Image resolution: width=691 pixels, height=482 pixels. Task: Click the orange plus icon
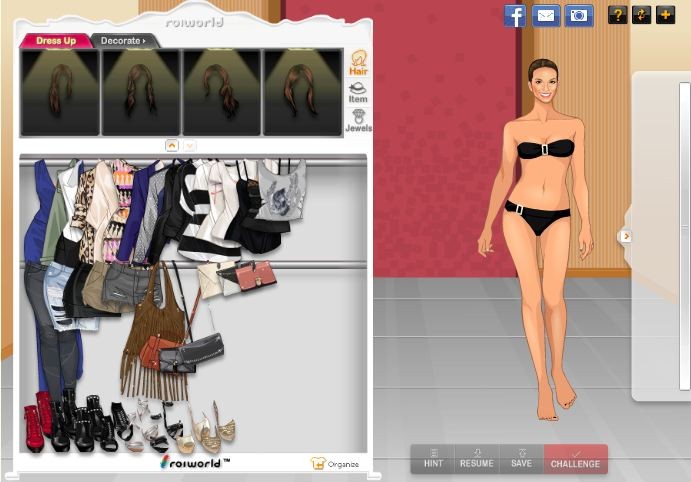(x=665, y=15)
